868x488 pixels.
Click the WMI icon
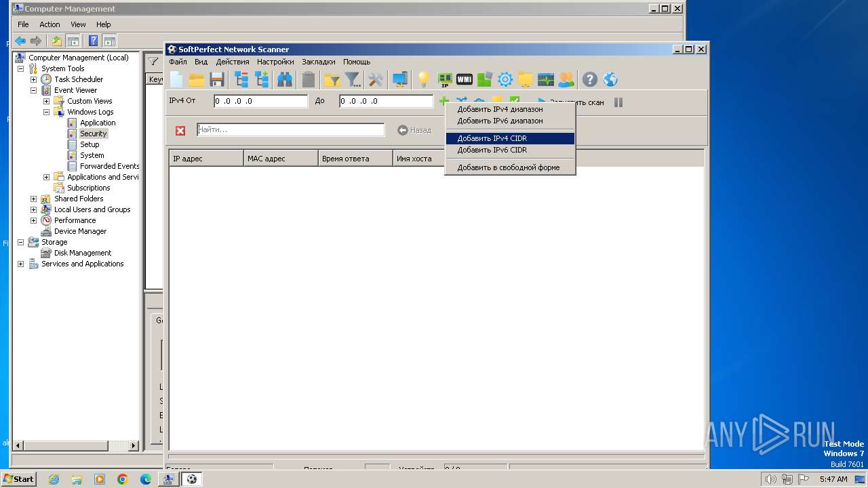pyautogui.click(x=465, y=80)
